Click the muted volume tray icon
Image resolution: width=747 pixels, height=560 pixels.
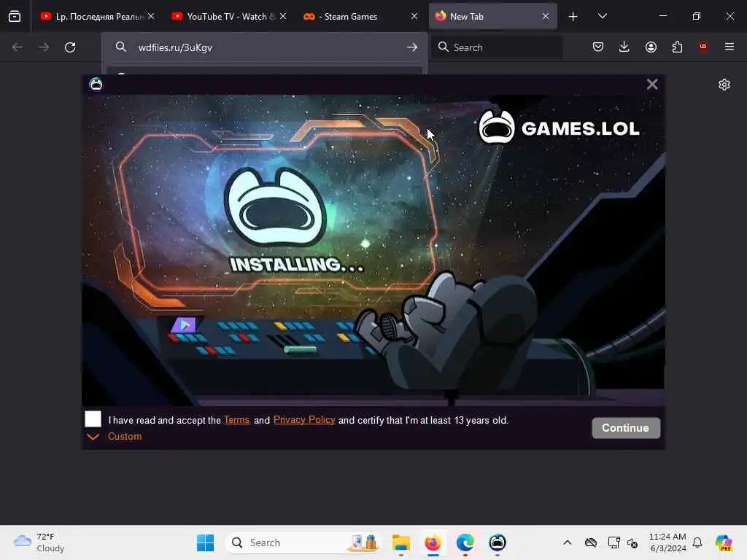tap(632, 542)
